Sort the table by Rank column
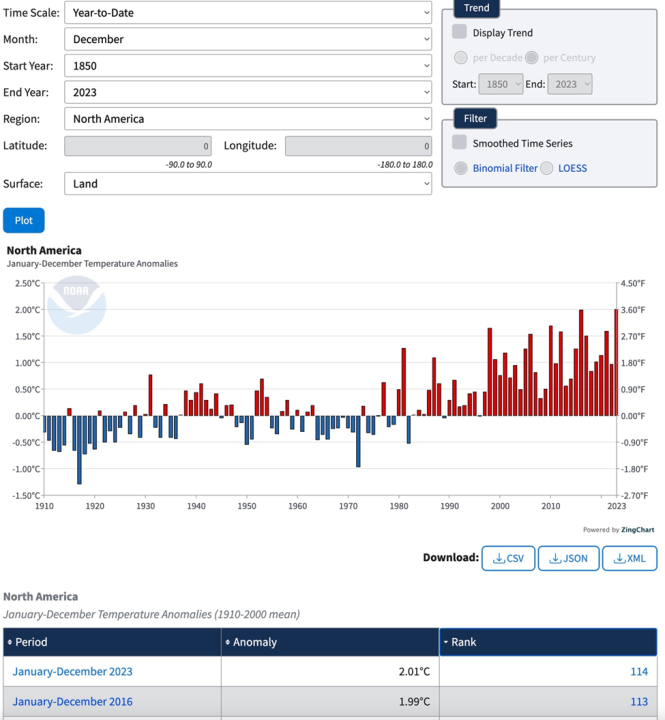The width and height of the screenshot is (665, 720). (x=547, y=642)
